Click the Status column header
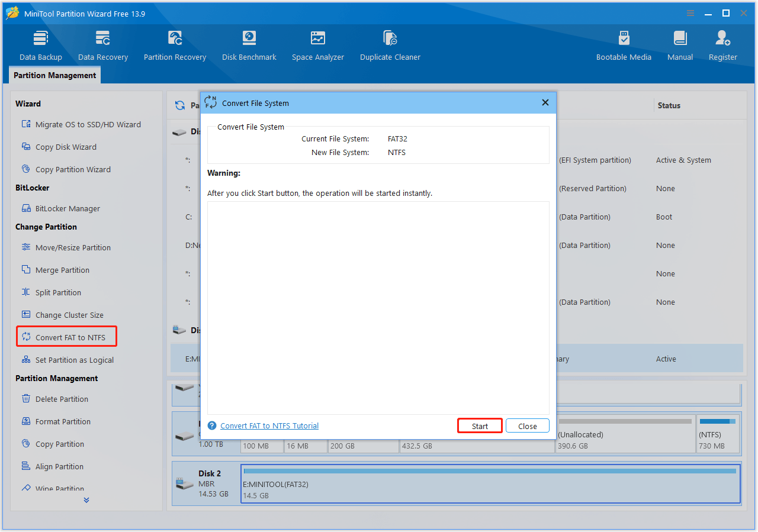Screen dimensions: 758x532 pyautogui.click(x=669, y=105)
